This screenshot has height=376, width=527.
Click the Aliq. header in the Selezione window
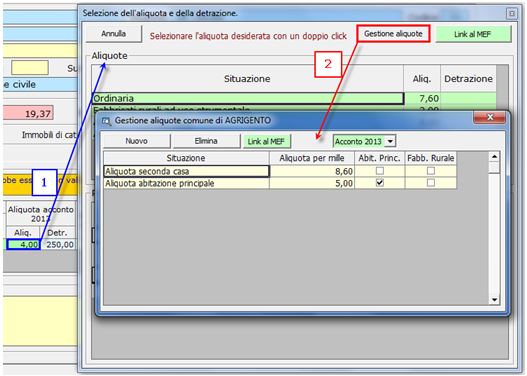(x=422, y=79)
